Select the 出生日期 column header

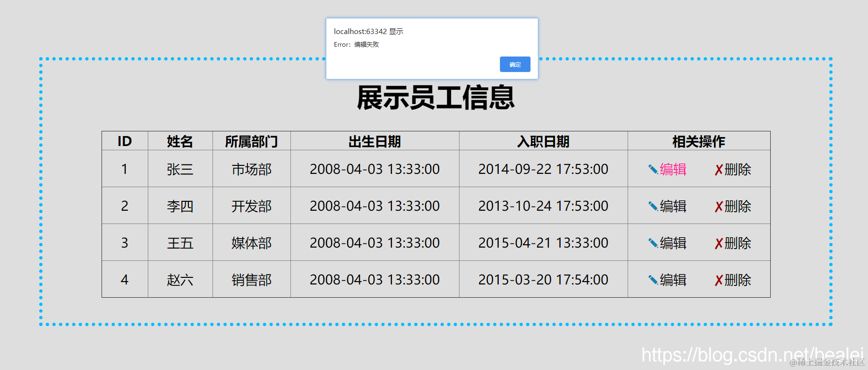pos(374,141)
